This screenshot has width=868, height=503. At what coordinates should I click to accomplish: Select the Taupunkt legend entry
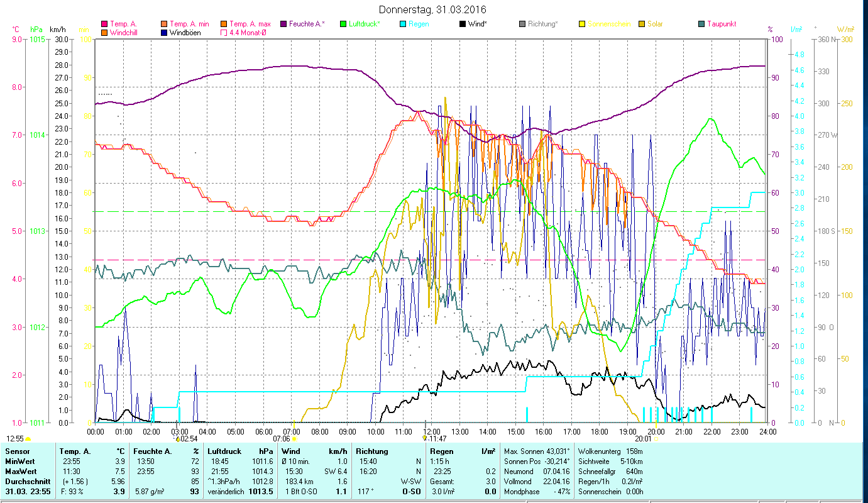[x=717, y=24]
